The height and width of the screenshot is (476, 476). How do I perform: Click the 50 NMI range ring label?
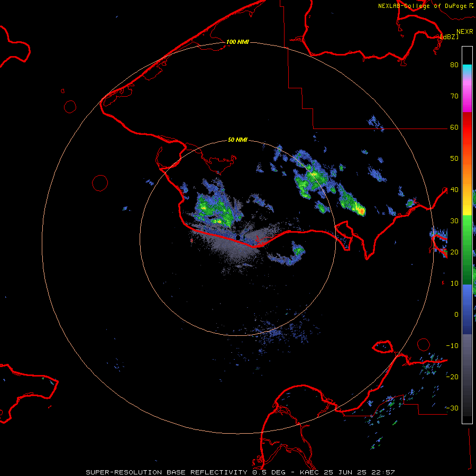(237, 140)
